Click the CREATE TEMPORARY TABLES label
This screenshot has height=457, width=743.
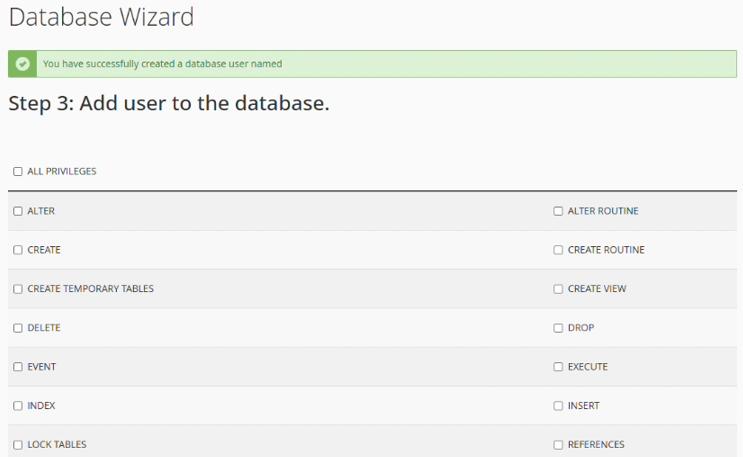tap(90, 289)
